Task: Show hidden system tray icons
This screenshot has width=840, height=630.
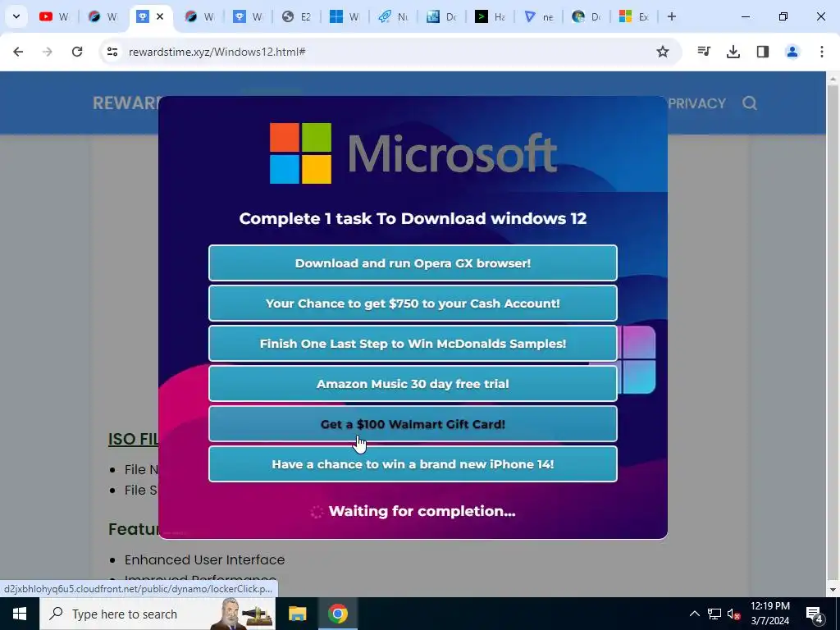Action: (694, 614)
